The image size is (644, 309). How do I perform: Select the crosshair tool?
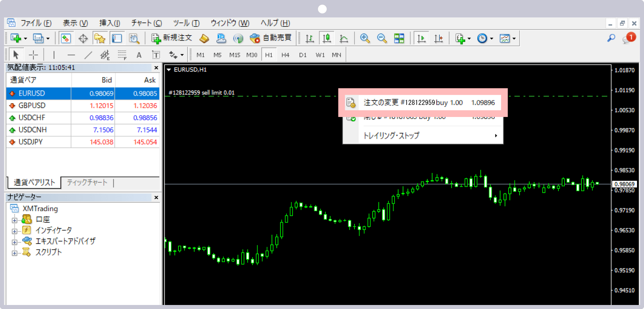pyautogui.click(x=33, y=55)
